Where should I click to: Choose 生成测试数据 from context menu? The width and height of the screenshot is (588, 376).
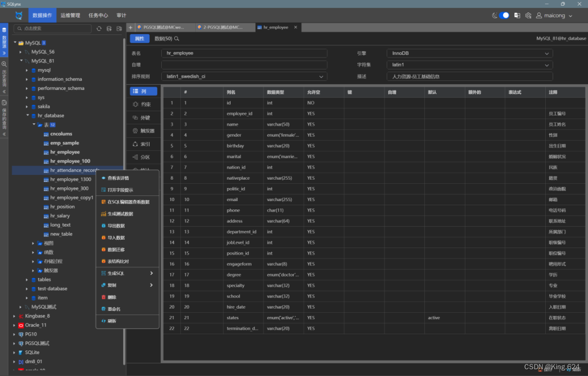coord(127,214)
